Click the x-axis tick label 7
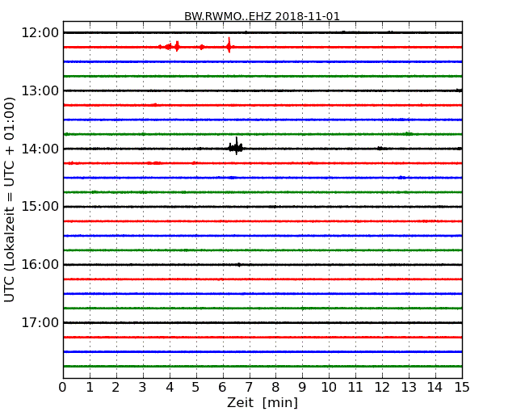 tap(249, 388)
